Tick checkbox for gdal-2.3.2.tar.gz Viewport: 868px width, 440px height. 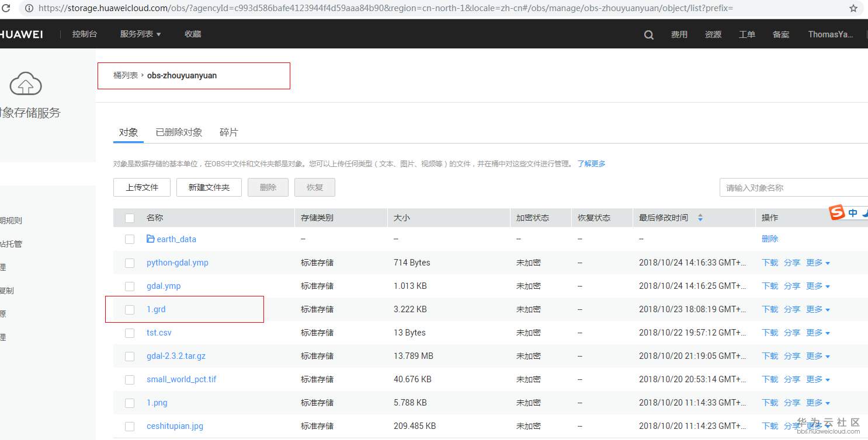(130, 356)
